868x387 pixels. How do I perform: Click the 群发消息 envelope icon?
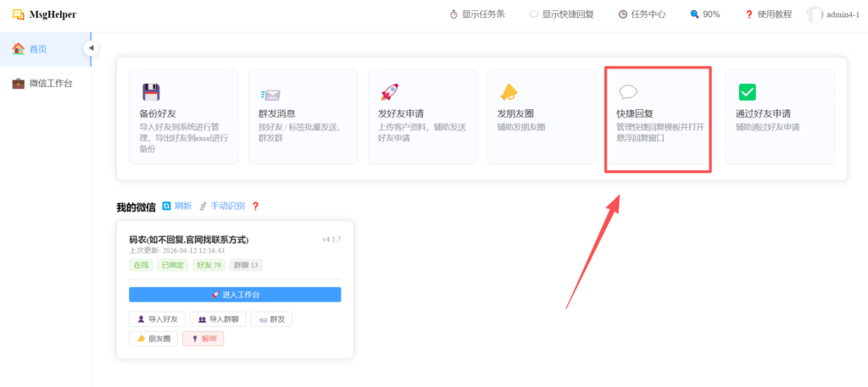(270, 93)
